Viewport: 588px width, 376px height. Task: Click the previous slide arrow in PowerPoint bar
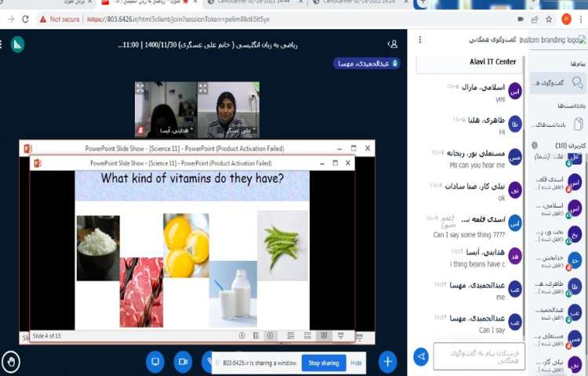(242, 336)
